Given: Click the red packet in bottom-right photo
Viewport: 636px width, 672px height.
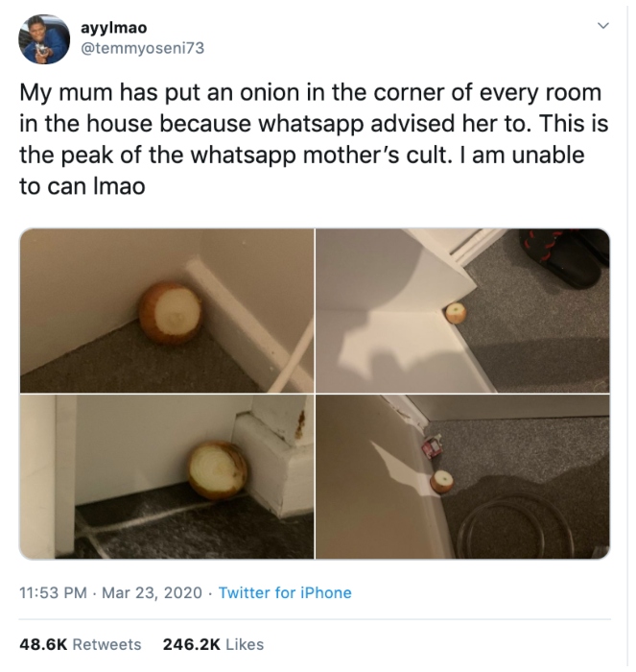Looking at the screenshot, I should tap(431, 446).
